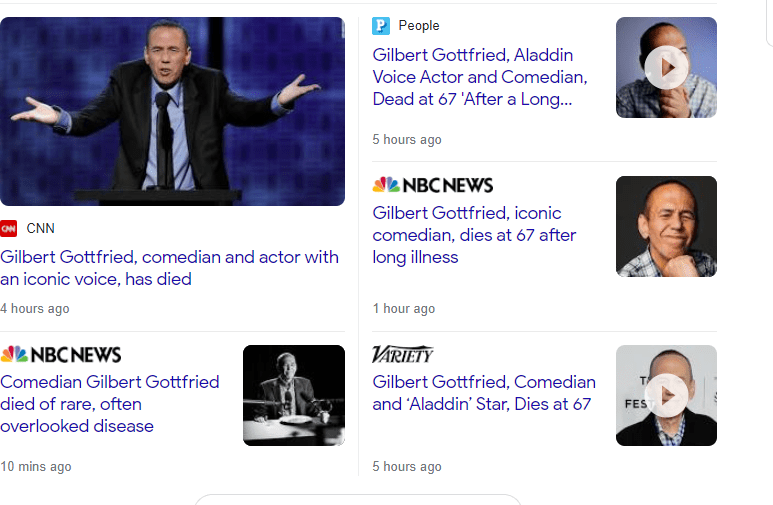
Task: Click the '10 mins ago' timestamp
Action: 36,466
